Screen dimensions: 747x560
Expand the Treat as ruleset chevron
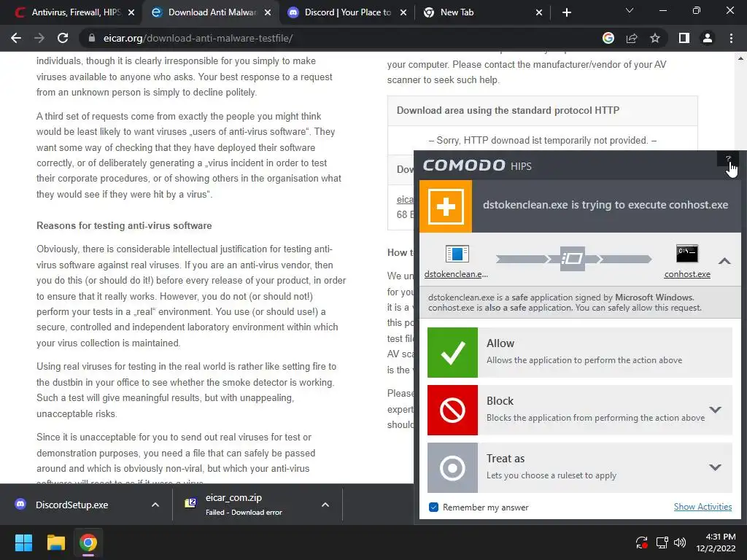point(715,467)
